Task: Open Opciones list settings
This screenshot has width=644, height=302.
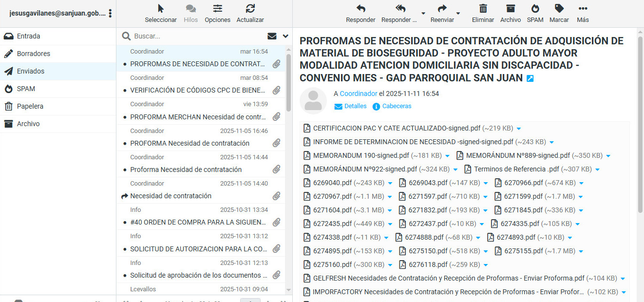Action: pos(217,9)
